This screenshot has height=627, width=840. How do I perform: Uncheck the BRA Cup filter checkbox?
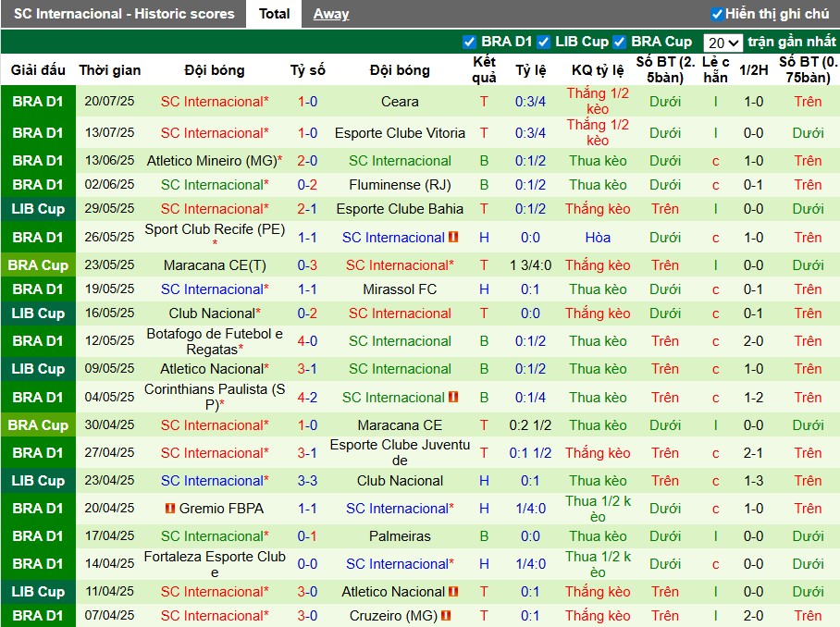(x=619, y=42)
